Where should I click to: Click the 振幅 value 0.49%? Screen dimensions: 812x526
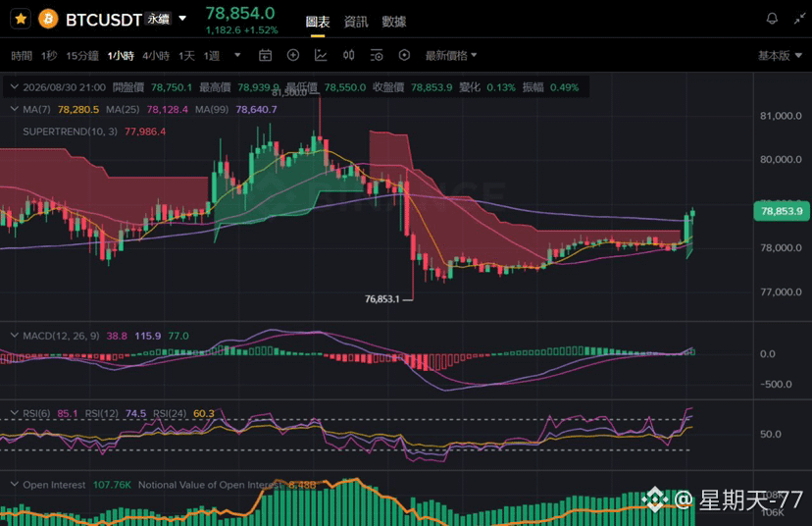tap(565, 87)
